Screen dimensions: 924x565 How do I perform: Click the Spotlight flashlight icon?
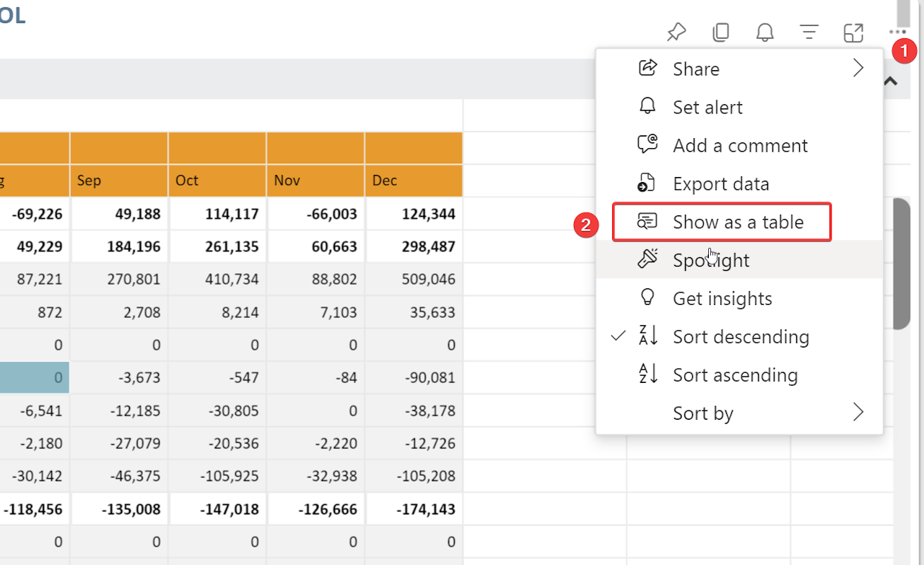[648, 259]
